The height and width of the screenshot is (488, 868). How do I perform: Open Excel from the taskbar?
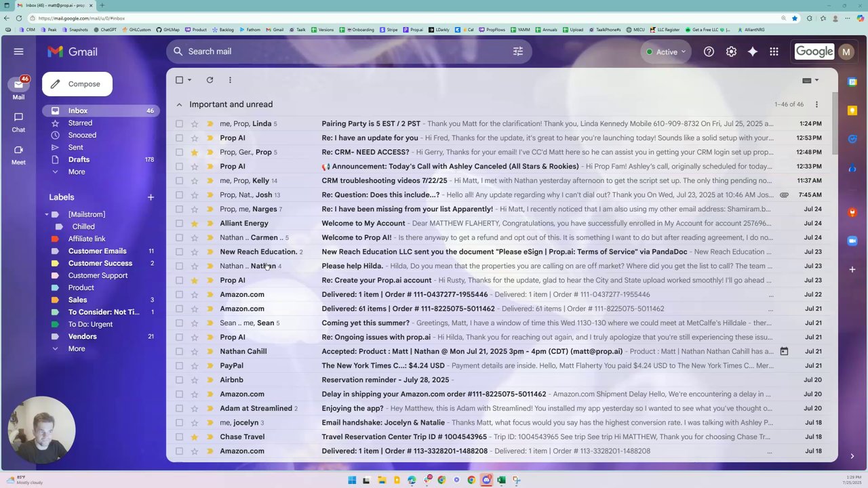click(x=501, y=480)
